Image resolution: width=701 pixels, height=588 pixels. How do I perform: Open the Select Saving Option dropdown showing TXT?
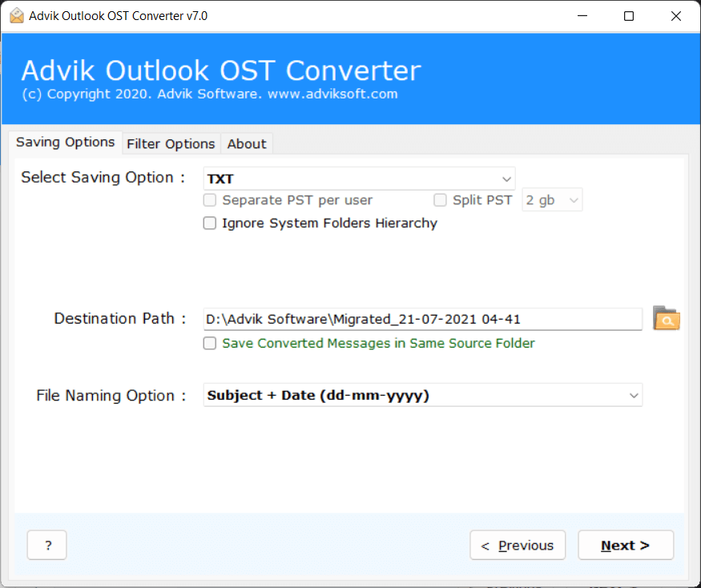point(359,179)
